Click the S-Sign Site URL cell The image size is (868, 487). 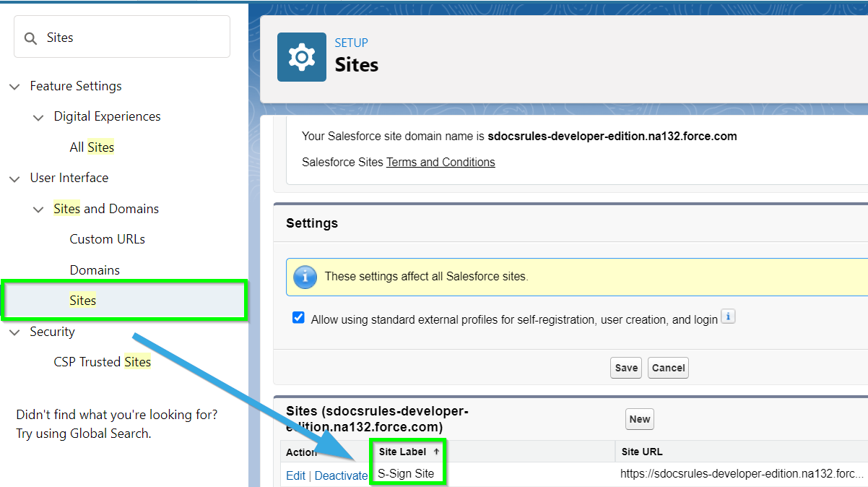click(x=742, y=474)
